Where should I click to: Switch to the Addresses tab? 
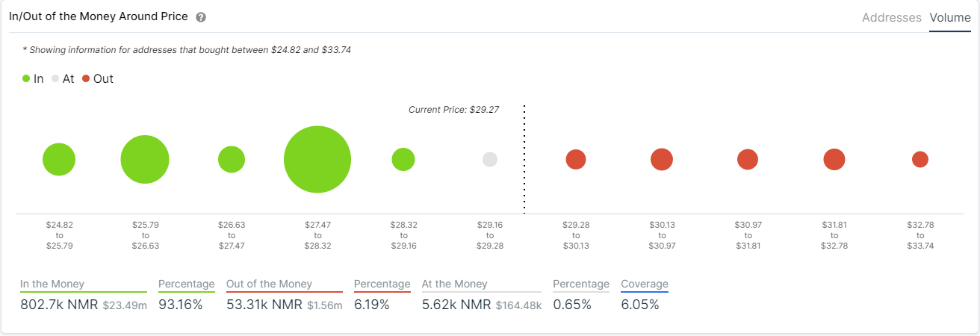(x=892, y=17)
